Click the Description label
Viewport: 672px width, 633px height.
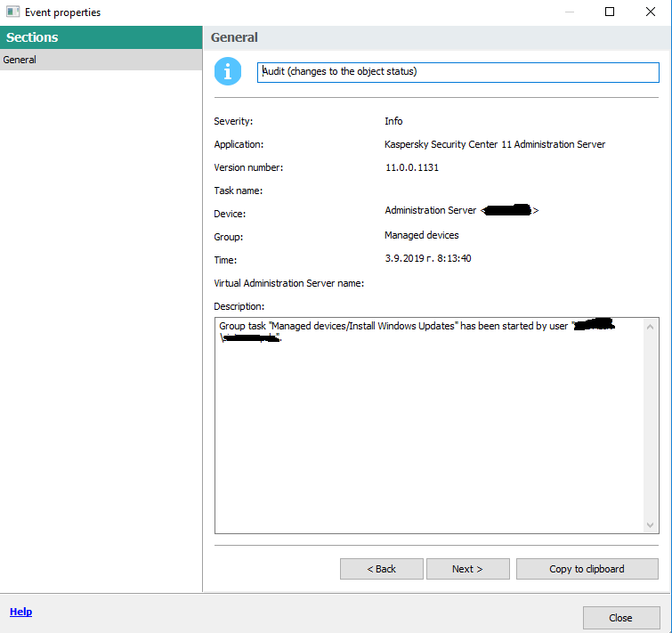(x=239, y=306)
